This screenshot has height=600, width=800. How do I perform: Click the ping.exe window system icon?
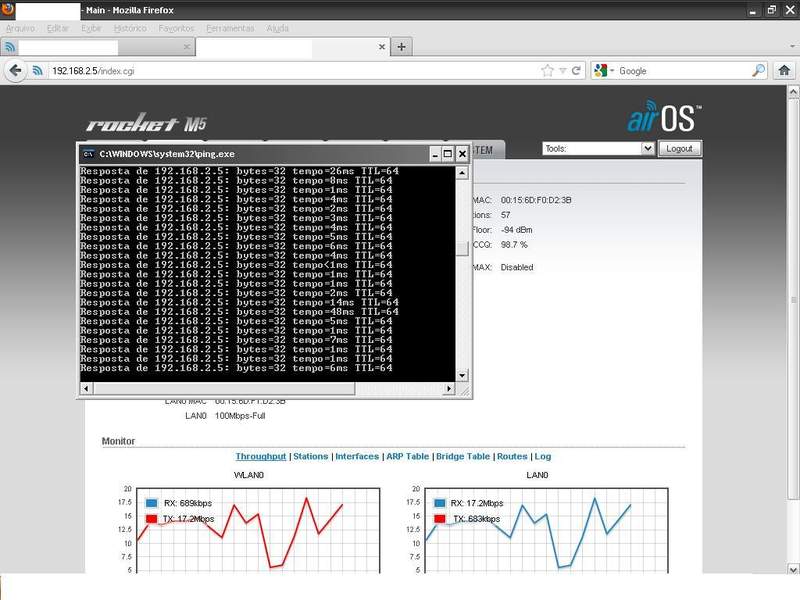pyautogui.click(x=88, y=154)
